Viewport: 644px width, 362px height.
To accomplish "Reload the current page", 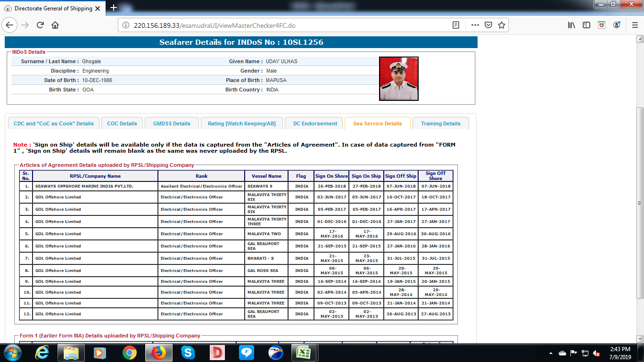I will 40,25.
